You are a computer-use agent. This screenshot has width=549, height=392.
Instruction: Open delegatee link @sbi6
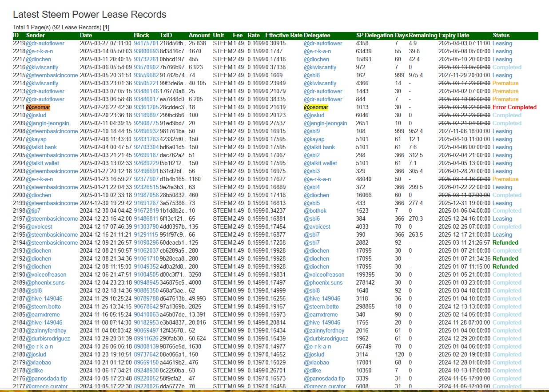coord(312,219)
